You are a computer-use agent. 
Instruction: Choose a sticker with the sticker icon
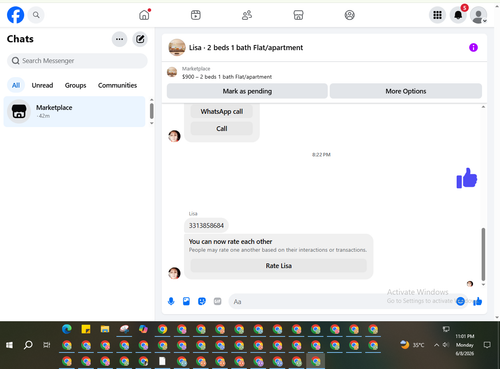(202, 301)
